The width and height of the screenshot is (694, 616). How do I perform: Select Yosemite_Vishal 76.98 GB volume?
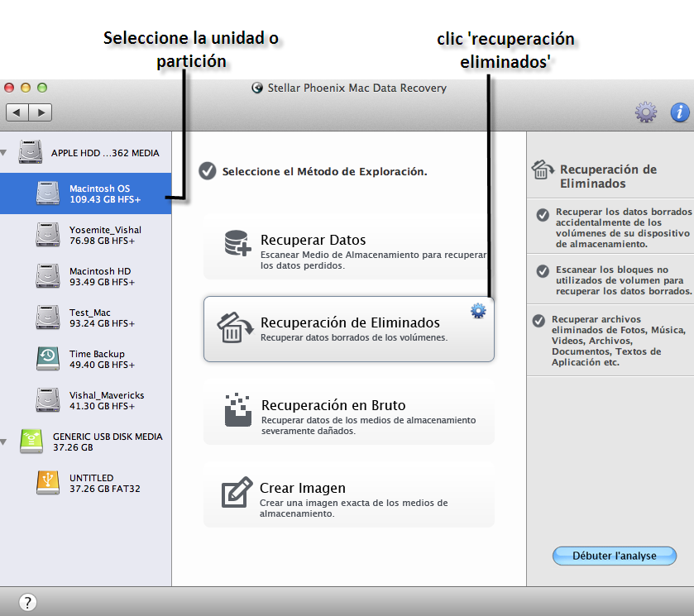tap(85, 235)
